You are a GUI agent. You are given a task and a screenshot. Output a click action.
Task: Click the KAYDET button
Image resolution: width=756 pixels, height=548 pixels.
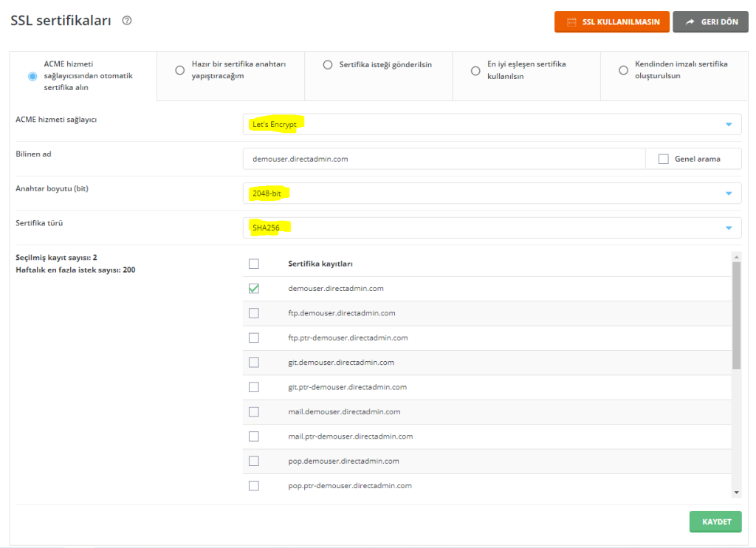pos(715,521)
